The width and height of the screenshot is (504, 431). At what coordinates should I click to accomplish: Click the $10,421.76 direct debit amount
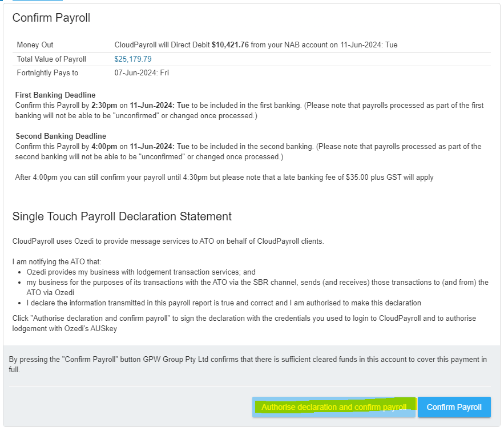coord(230,45)
